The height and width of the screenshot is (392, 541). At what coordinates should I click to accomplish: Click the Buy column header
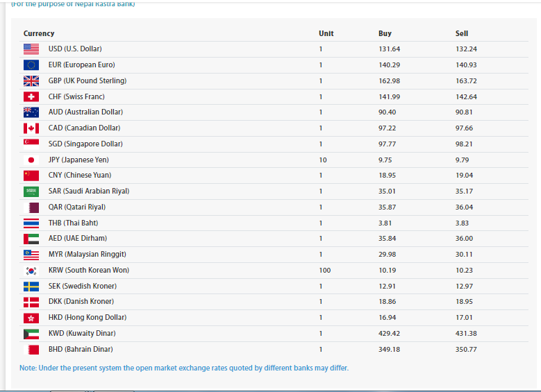(385, 33)
